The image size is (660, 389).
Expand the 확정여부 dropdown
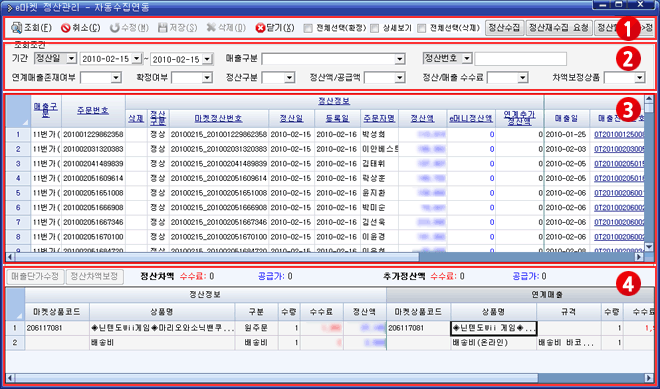(x=207, y=77)
